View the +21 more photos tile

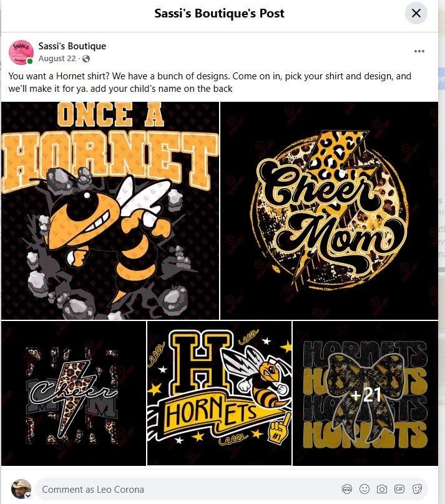point(365,393)
